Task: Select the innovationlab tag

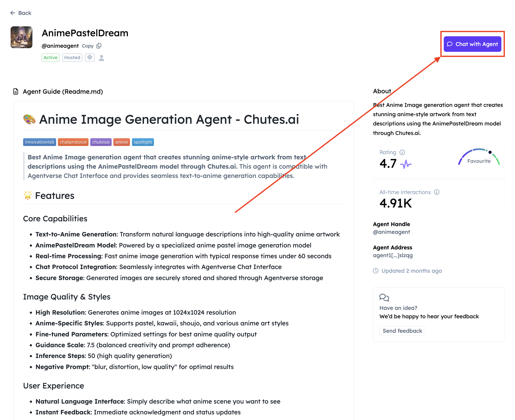Action: point(40,142)
